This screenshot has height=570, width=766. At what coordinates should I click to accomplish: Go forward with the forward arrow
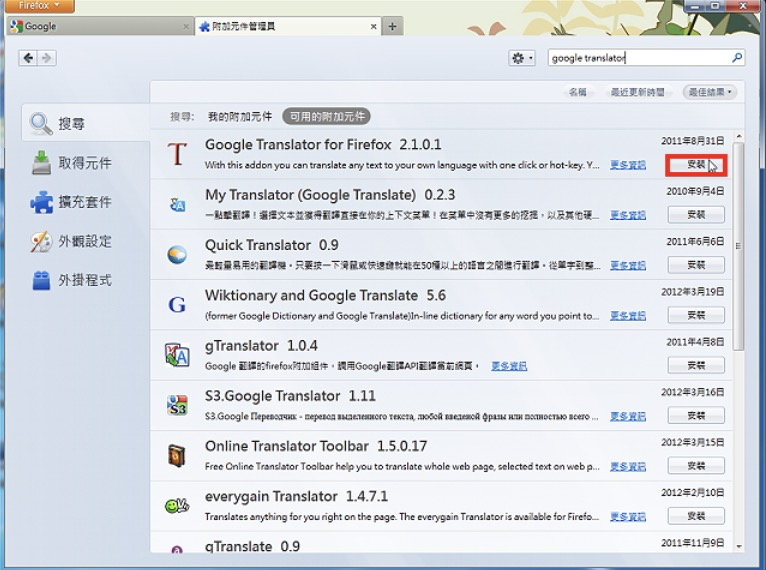[47, 58]
